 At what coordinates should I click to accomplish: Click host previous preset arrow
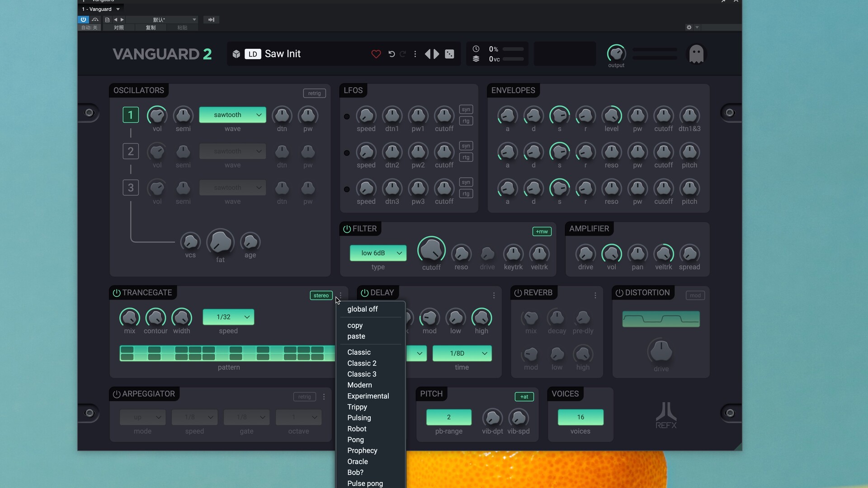(x=116, y=19)
